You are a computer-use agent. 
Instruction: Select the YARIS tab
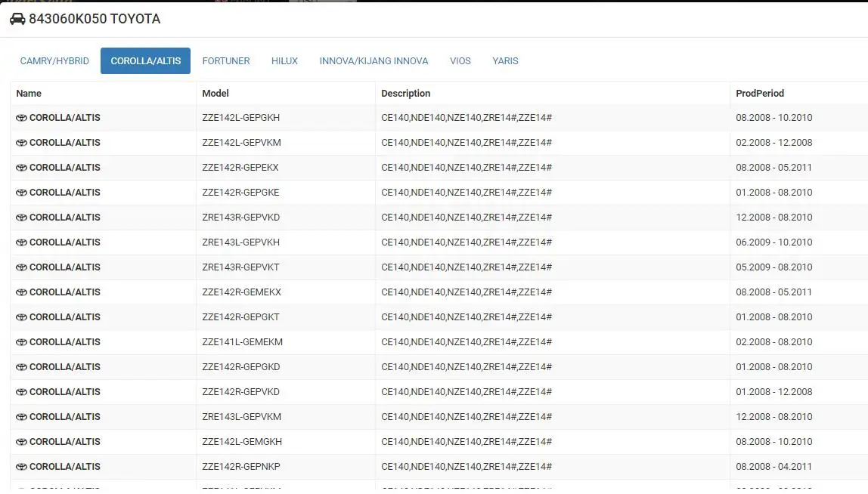point(505,61)
